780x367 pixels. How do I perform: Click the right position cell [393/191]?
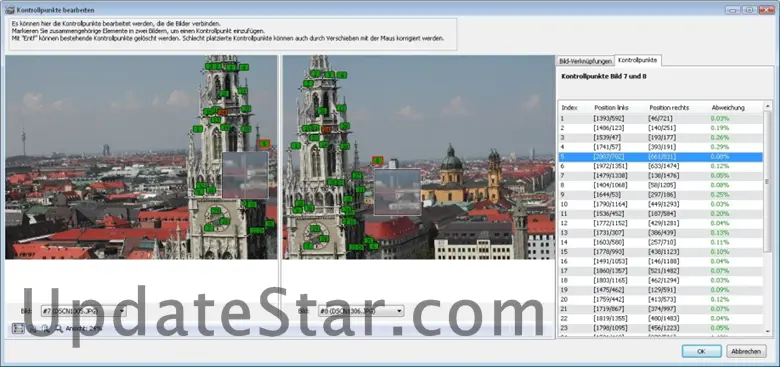pyautogui.click(x=661, y=147)
